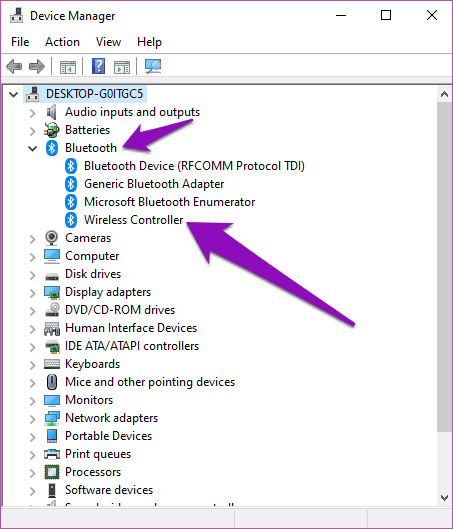The image size is (453, 529).
Task: Open the Action menu
Action: coord(62,42)
